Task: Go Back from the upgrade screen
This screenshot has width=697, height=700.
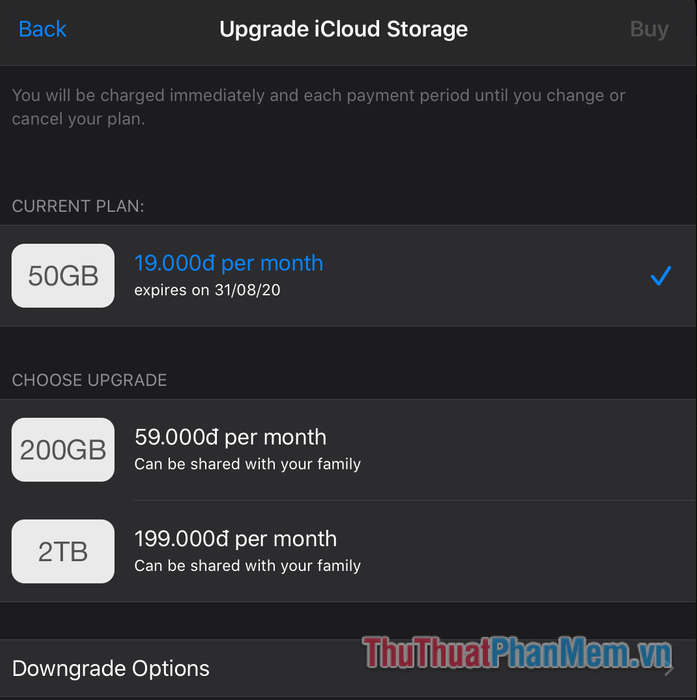Action: point(42,29)
